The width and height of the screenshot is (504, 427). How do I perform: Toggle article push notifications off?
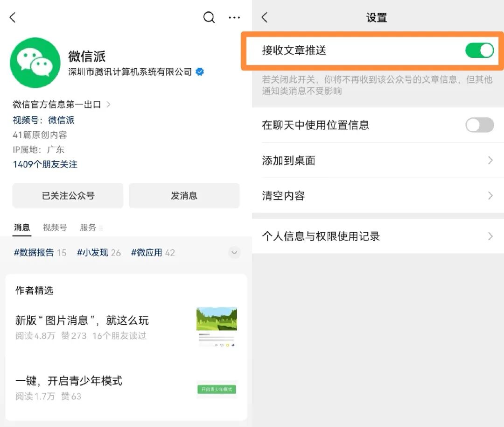(479, 50)
